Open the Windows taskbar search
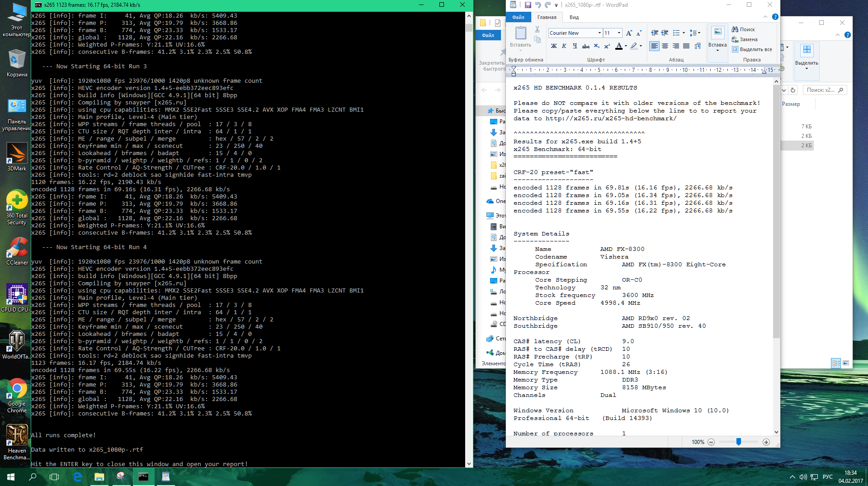Viewport: 868px width, 486px height. 33,477
